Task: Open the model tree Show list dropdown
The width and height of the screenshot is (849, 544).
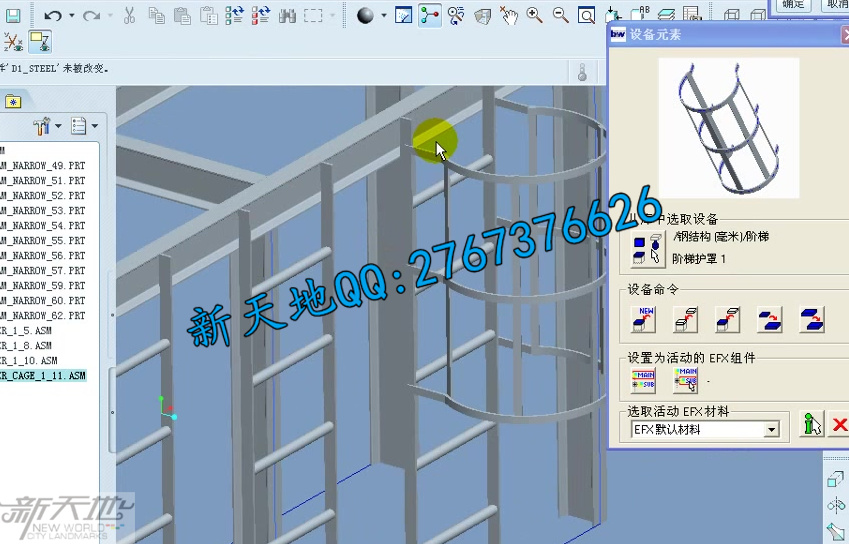Action: [x=84, y=126]
